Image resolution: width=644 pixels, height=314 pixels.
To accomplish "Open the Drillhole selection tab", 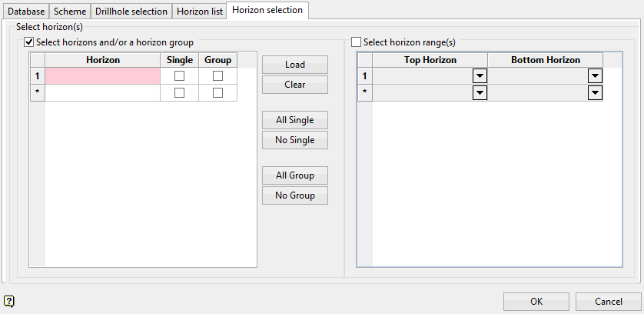I will point(131,12).
